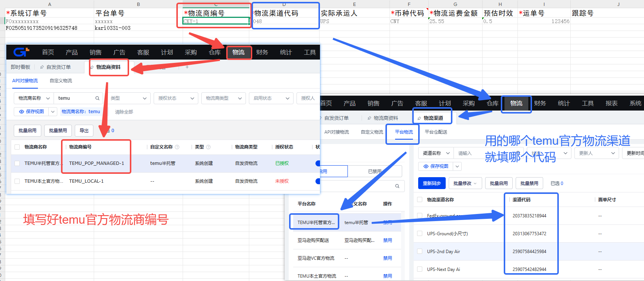This screenshot has height=281, width=644.
Task: Click the pin icon on 自发货订单 tab, left window
Action: pos(42,67)
